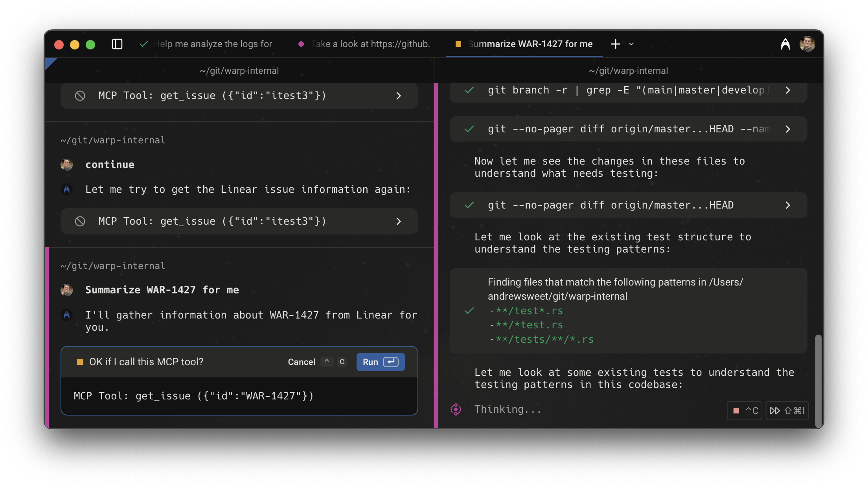Toggle the sidebar panel icon
The image size is (868, 487).
tap(117, 44)
